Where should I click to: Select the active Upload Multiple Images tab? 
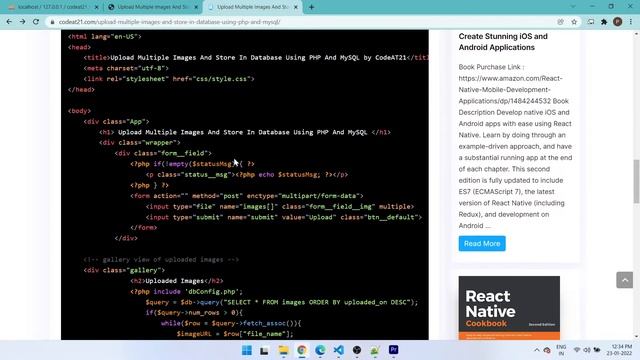click(x=252, y=7)
